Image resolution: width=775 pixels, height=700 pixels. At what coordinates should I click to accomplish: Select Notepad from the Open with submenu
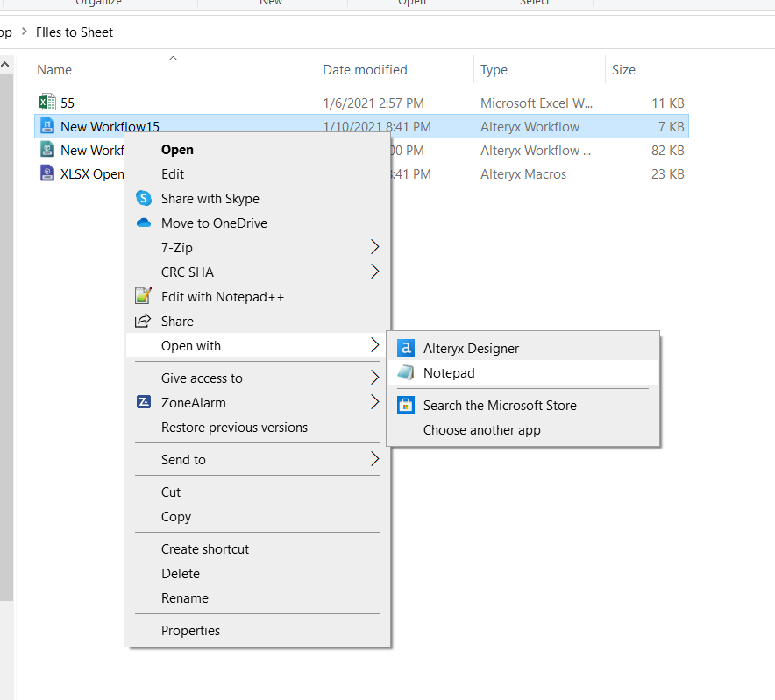tap(451, 372)
